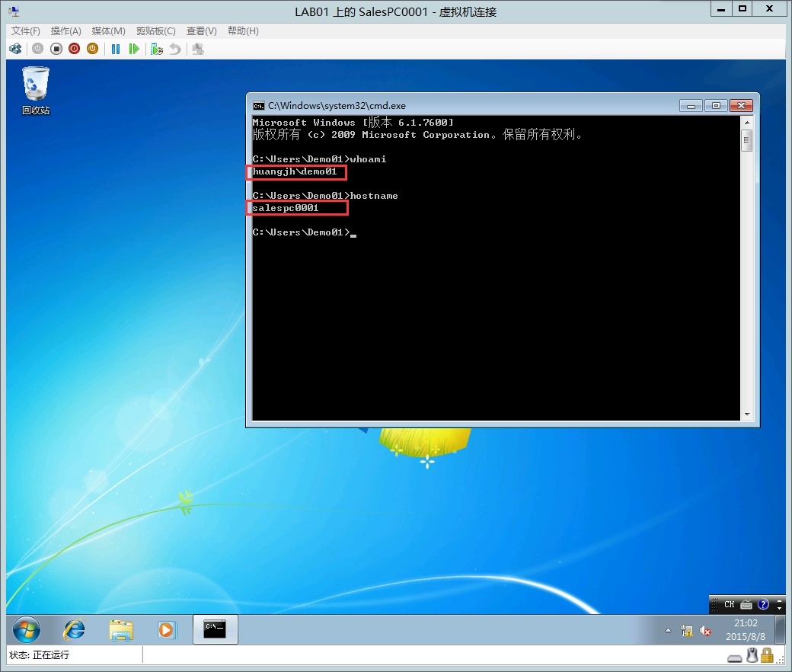Image resolution: width=792 pixels, height=672 pixels.
Task: Open the 操作(A) menu
Action: (x=66, y=30)
